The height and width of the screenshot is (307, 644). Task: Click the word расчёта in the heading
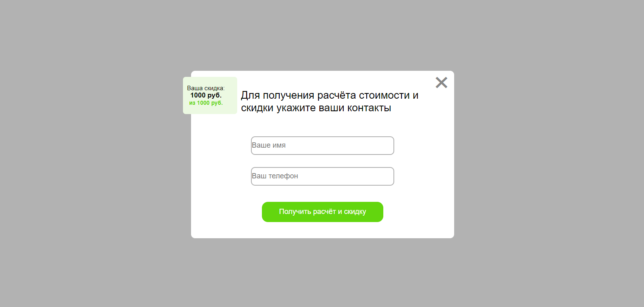click(336, 96)
